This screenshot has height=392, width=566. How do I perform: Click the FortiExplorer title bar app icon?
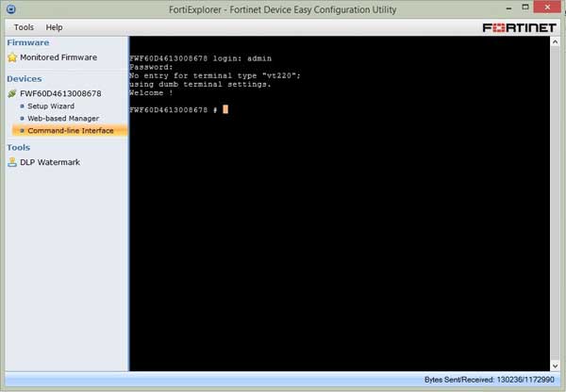(x=11, y=9)
